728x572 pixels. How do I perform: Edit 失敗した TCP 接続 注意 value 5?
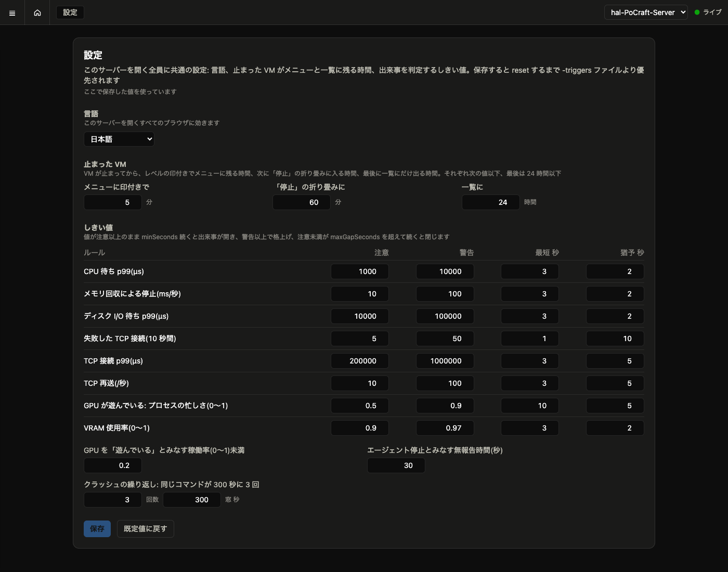coord(360,339)
